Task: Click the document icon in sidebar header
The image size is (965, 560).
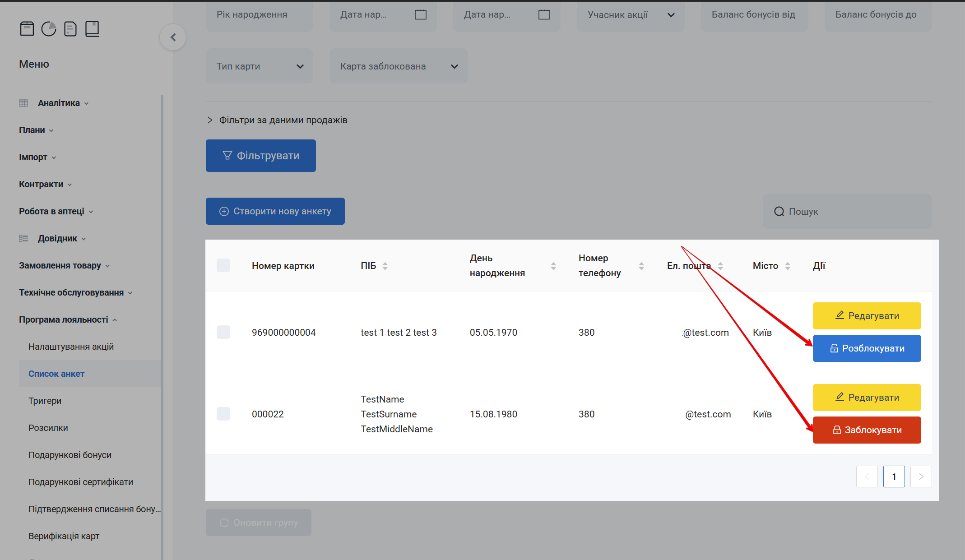Action: tap(70, 29)
